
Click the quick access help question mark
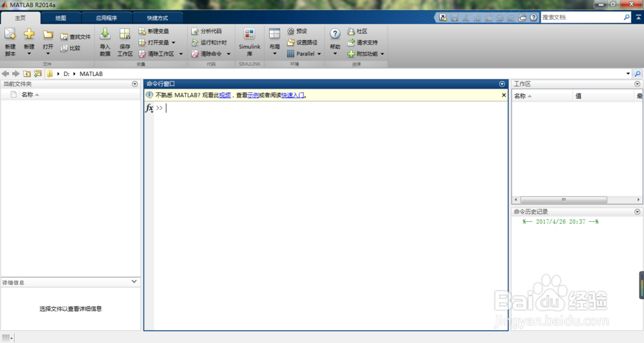[x=533, y=17]
